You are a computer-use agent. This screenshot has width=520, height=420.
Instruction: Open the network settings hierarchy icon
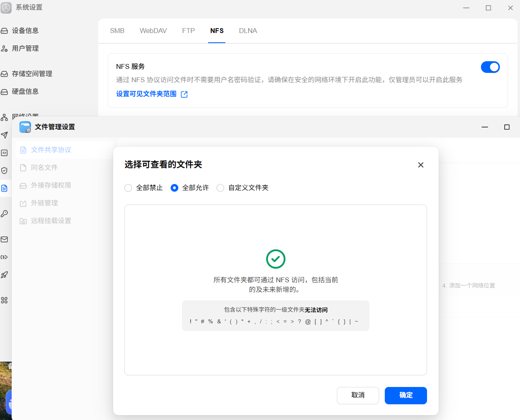(4, 117)
